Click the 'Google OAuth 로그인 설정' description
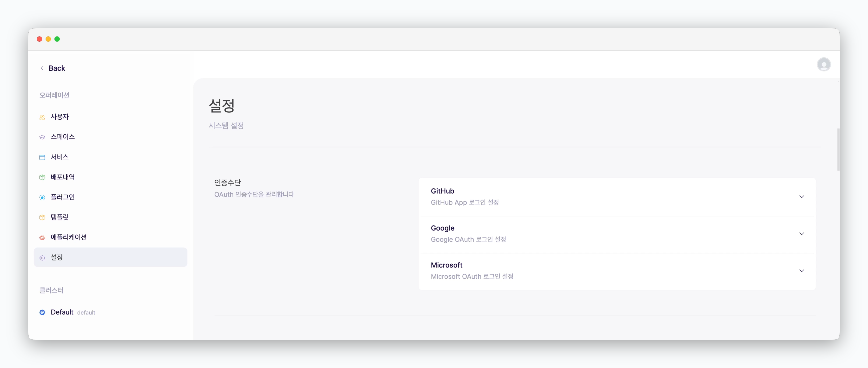Screen dimensions: 868x368 (468, 240)
